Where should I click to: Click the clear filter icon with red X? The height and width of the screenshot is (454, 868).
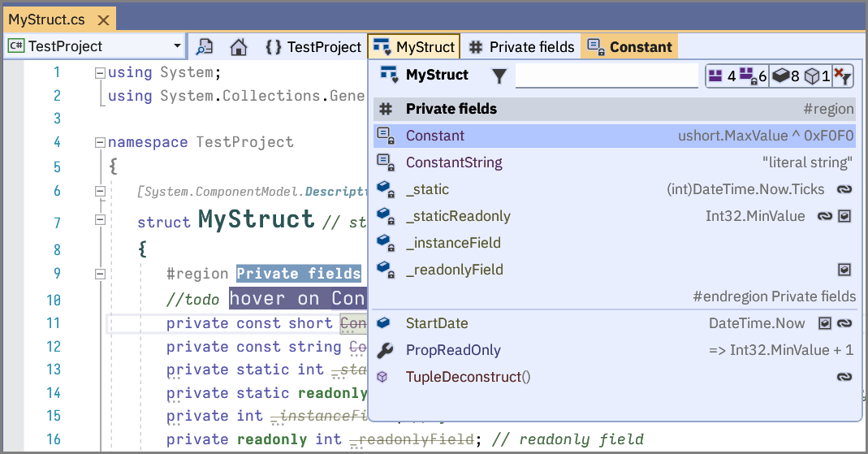coord(843,76)
